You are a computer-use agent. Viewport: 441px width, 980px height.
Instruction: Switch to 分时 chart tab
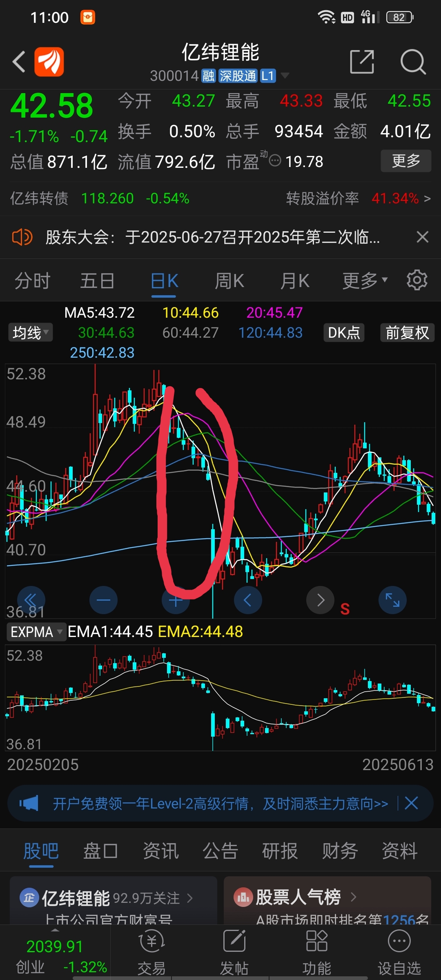[33, 281]
